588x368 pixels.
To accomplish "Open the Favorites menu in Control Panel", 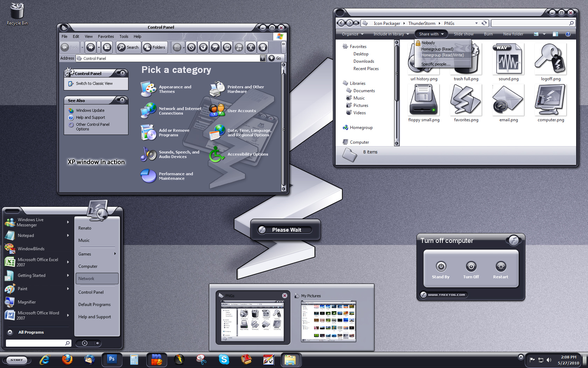I will [x=106, y=36].
